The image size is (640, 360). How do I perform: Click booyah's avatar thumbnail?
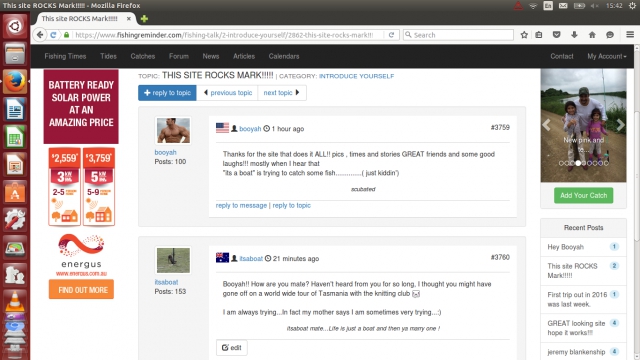click(173, 131)
